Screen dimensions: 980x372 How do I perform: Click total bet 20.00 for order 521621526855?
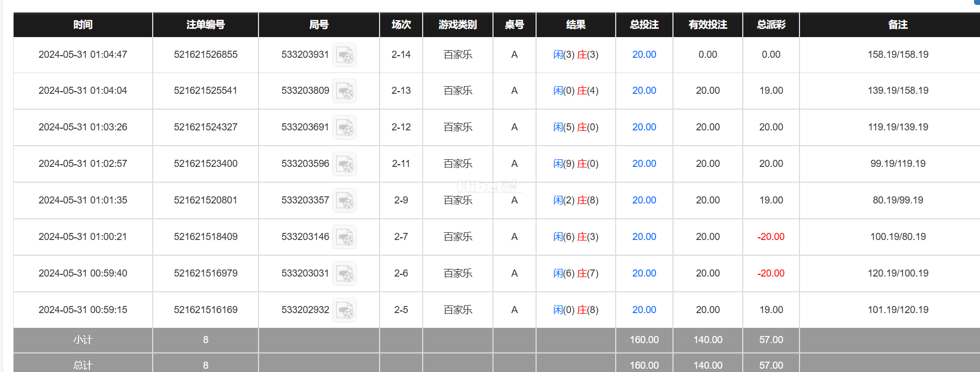coord(644,55)
